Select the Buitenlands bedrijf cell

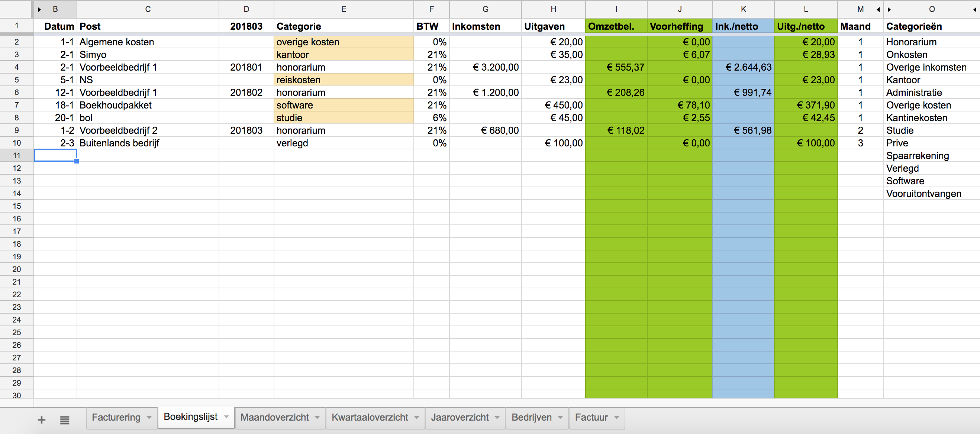(x=148, y=143)
